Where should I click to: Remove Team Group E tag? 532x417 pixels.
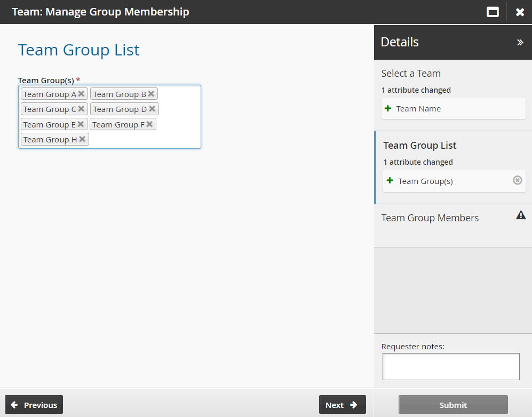point(81,124)
